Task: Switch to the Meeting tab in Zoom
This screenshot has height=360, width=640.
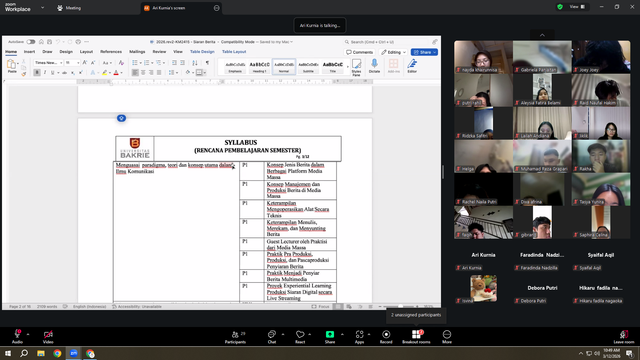Action: [x=69, y=8]
